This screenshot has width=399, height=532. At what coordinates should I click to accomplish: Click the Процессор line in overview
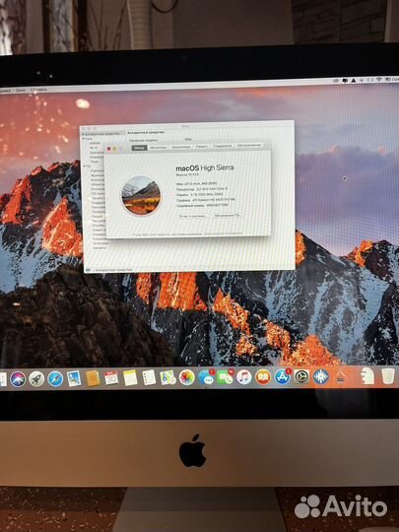[202, 189]
